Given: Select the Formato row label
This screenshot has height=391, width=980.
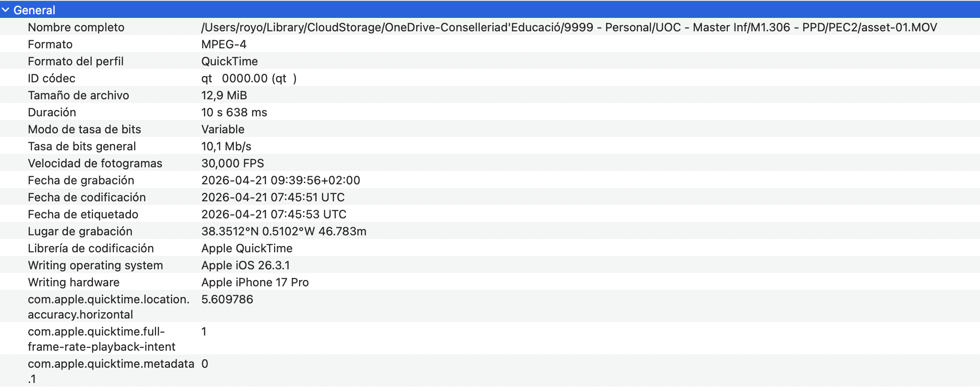Looking at the screenshot, I should [50, 44].
